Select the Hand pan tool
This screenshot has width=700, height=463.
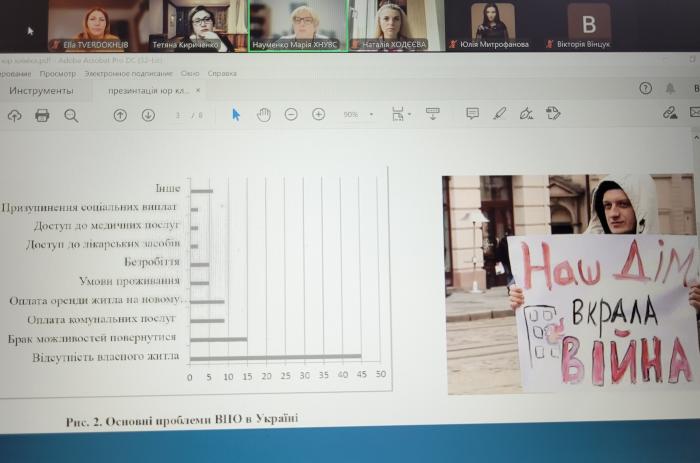[x=264, y=114]
